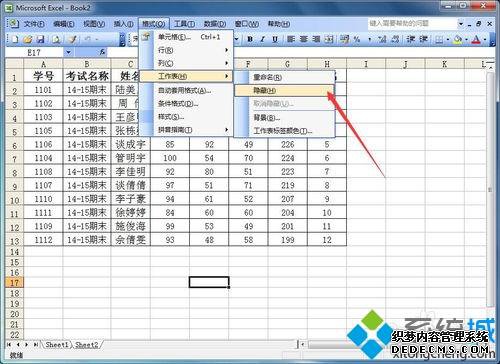The height and width of the screenshot is (364, 500).
Task: Open the Fill Color dropdown arrow
Action: pos(466,40)
